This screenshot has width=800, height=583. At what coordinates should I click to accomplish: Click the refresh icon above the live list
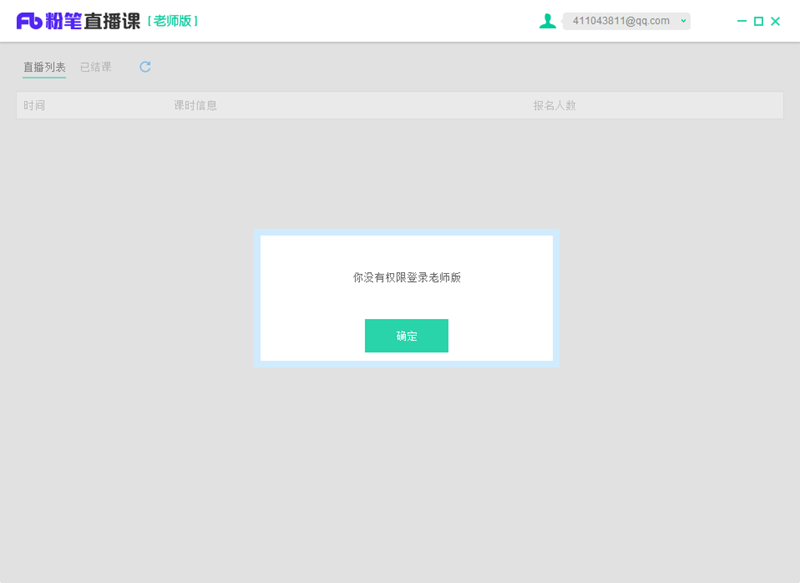[x=144, y=66]
